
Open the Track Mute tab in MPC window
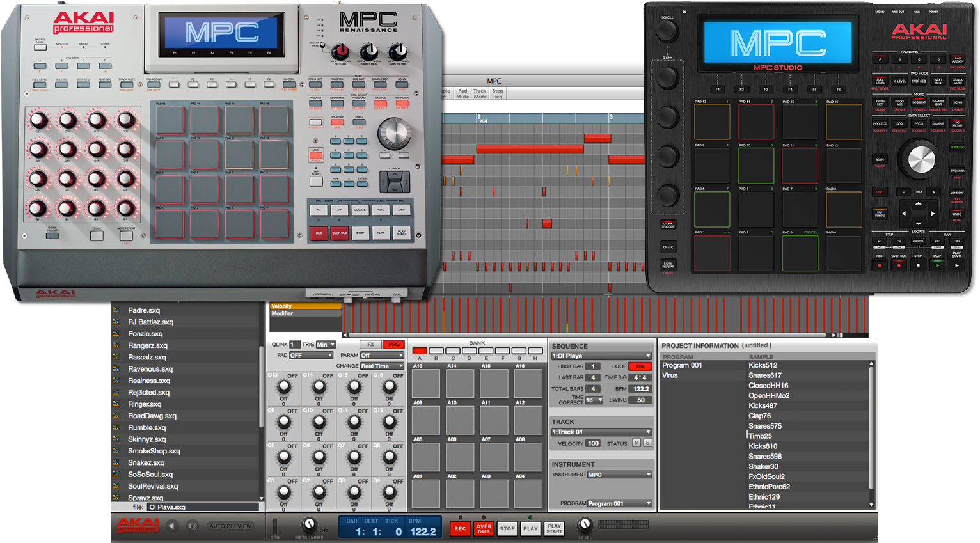(480, 93)
